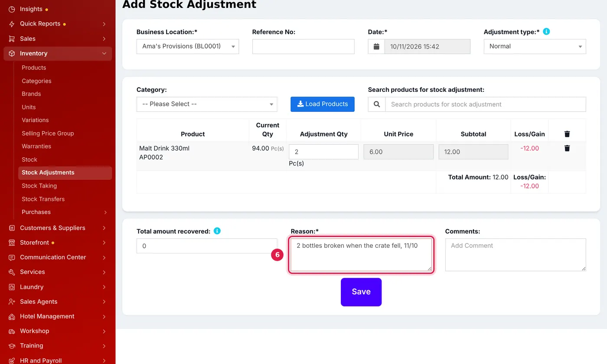Click the Customers & Suppliers icon
Screen dimensions: 607x364
point(12,228)
